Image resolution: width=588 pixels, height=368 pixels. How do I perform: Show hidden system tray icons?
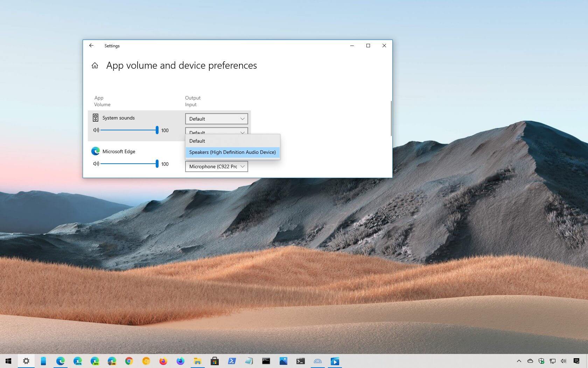click(x=519, y=361)
